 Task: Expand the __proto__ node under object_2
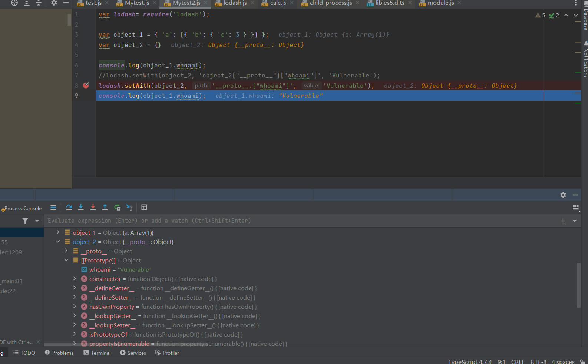pos(66,251)
